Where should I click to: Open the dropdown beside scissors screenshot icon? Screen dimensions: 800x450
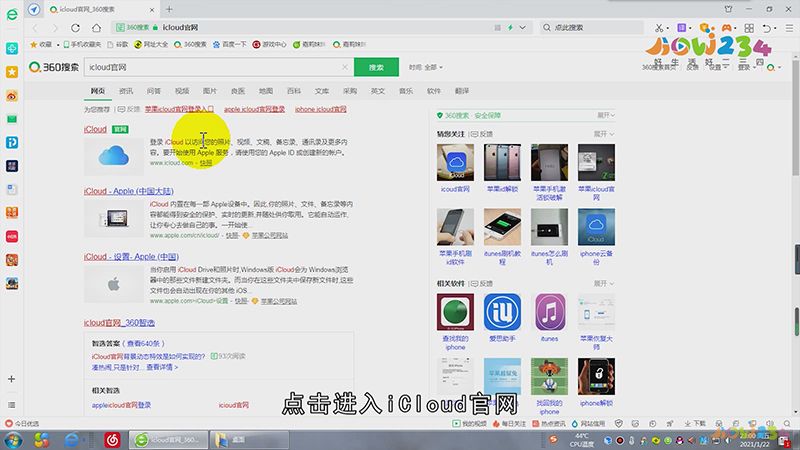[x=668, y=28]
